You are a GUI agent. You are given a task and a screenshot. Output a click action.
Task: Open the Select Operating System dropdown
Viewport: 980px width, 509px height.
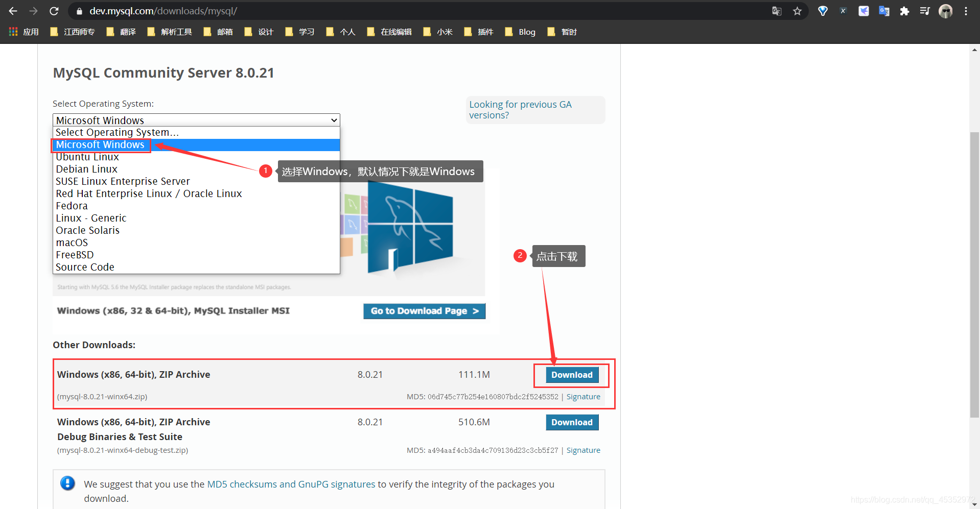196,120
